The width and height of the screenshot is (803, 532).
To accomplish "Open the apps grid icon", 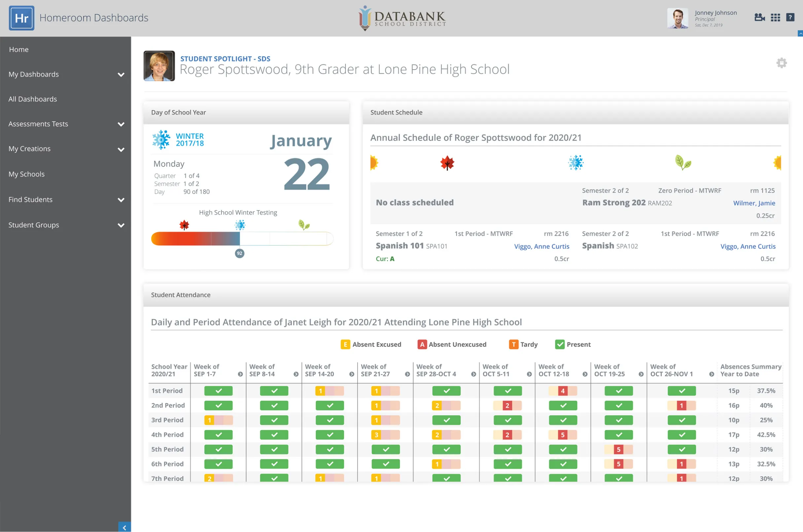I will click(x=775, y=17).
